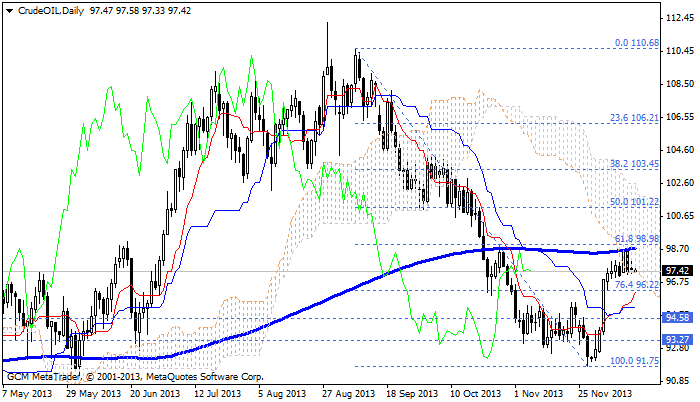This screenshot has width=700, height=402.
Task: Click the blue 93.27 price level tag
Action: click(678, 340)
